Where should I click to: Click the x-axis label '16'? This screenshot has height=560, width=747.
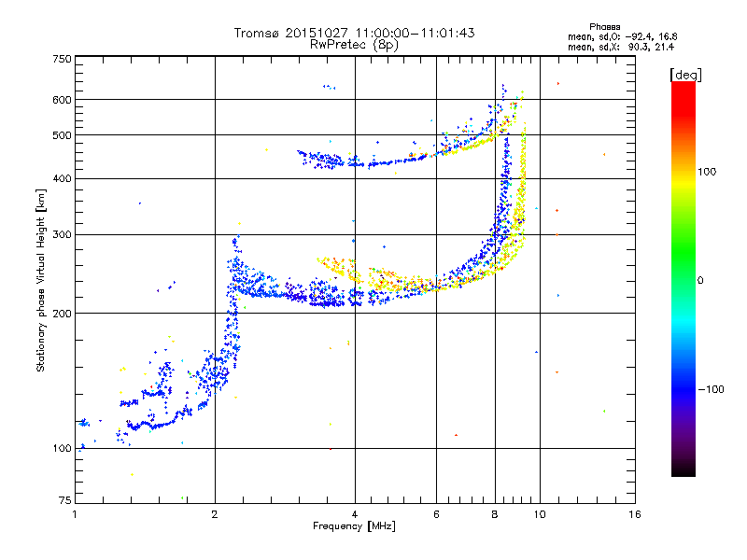pyautogui.click(x=635, y=514)
